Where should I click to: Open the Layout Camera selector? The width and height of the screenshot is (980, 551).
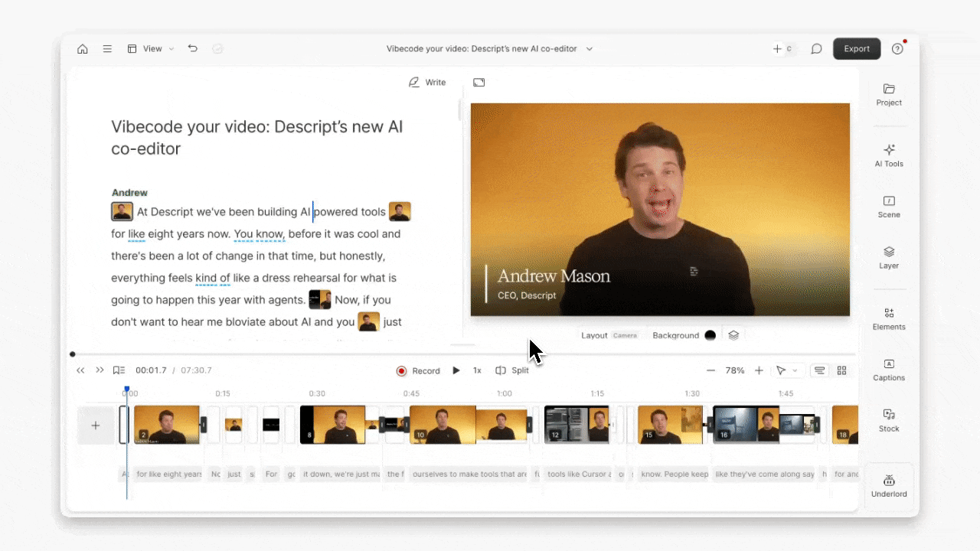pos(609,335)
